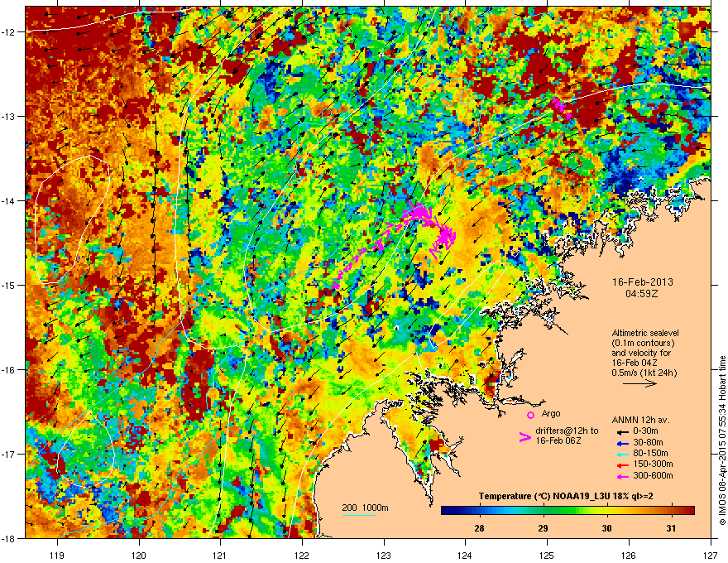The width and height of the screenshot is (728, 563).
Task: Click the '30-80m' depth label
Action: tap(648, 443)
